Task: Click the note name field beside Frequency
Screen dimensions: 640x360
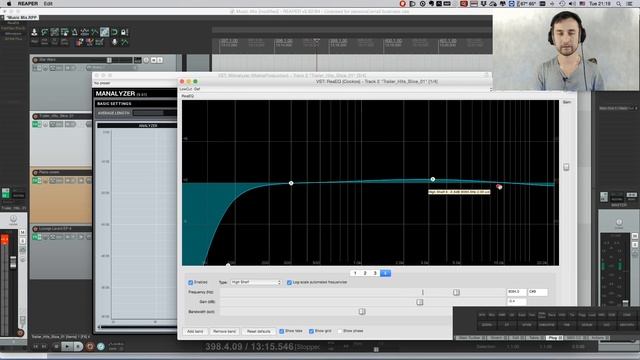Action: 537,292
